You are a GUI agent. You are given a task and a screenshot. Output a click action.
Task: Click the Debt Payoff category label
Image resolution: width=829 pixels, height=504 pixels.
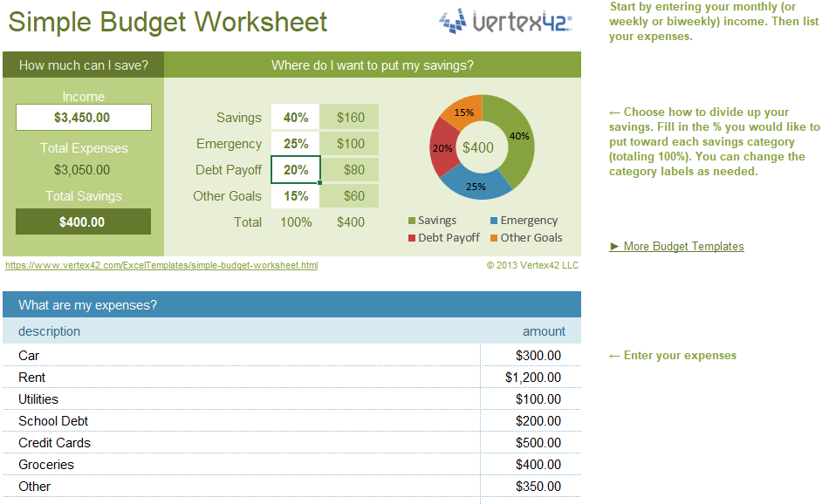click(229, 169)
